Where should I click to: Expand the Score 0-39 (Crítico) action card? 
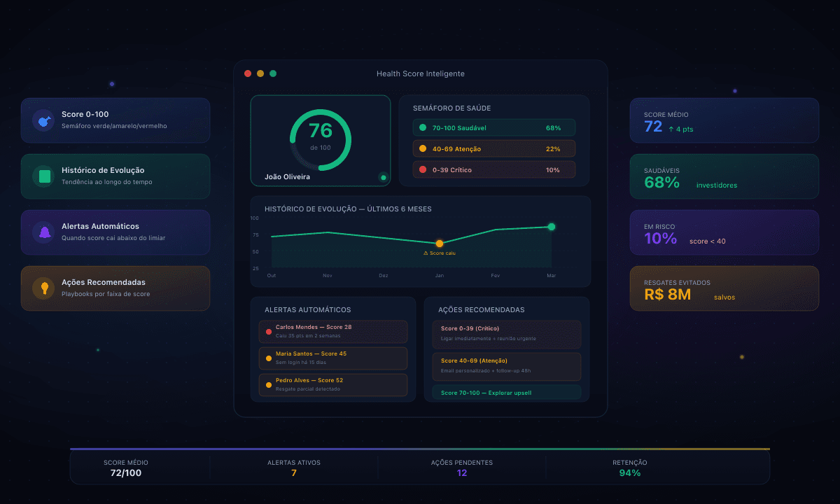point(507,334)
